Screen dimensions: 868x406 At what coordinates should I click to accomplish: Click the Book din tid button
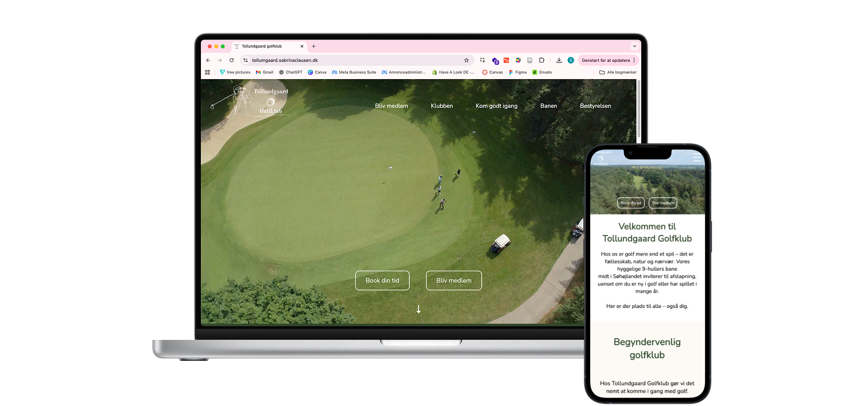(x=382, y=280)
